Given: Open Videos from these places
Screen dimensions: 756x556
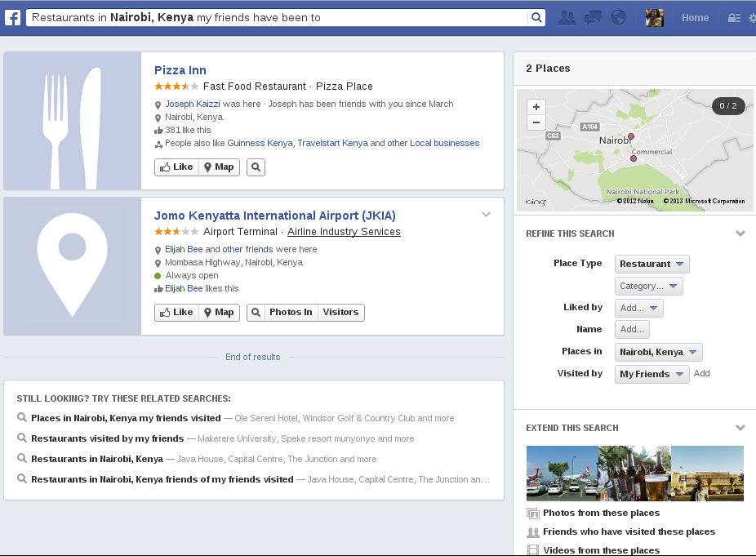Looking at the screenshot, I should click(601, 551).
